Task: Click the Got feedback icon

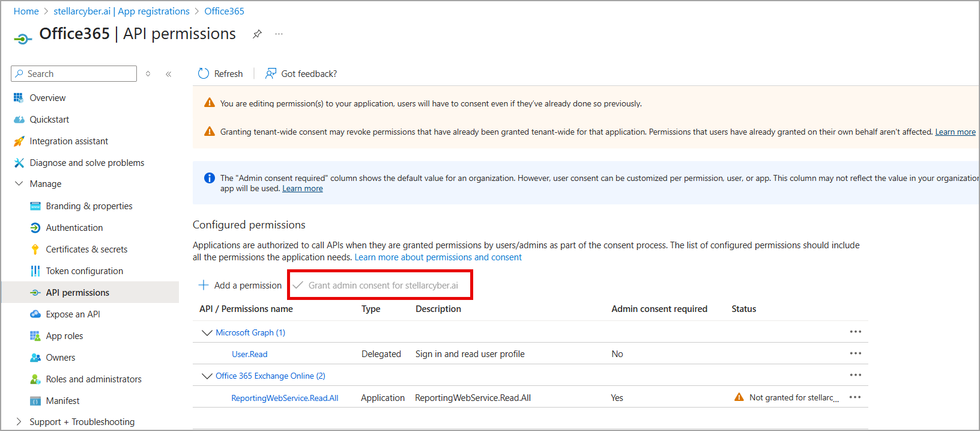Action: [x=271, y=73]
